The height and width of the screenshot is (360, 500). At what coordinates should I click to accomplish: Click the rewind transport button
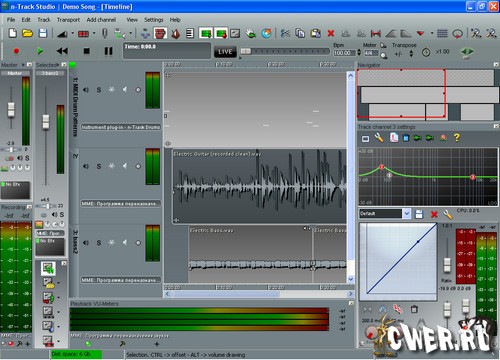(62, 51)
